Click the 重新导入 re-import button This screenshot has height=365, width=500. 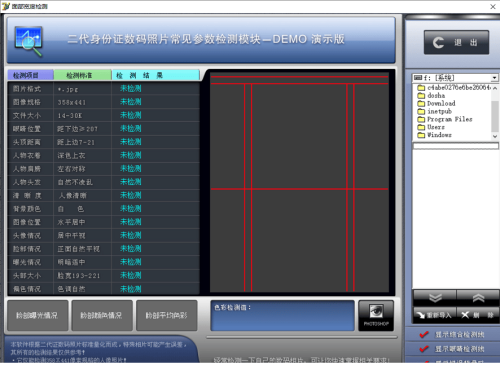[x=435, y=315]
